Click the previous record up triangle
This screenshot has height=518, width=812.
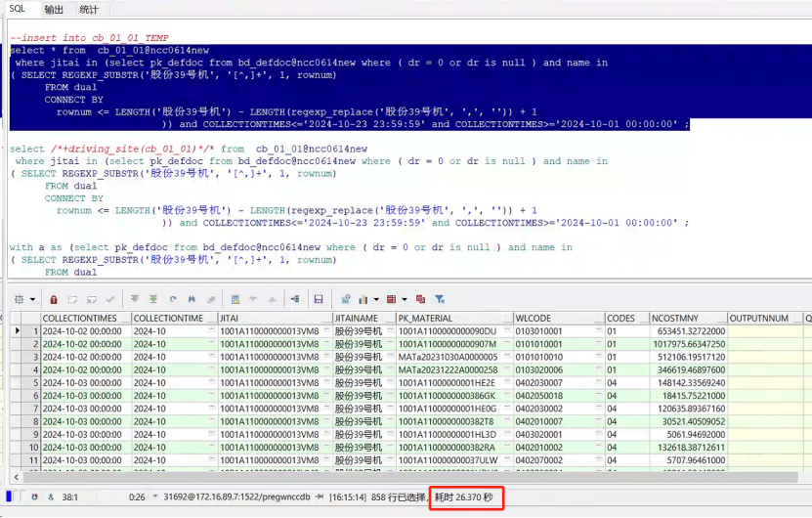coord(273,299)
